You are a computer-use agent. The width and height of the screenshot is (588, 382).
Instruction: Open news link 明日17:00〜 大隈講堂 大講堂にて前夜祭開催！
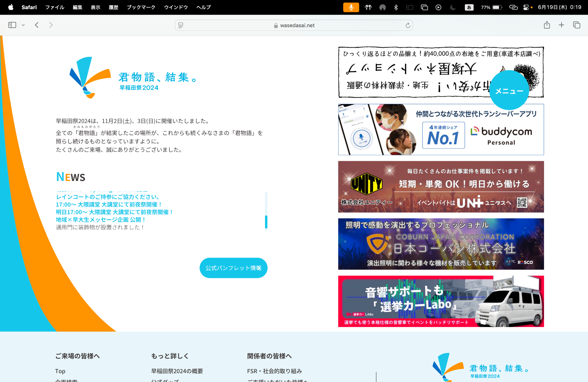[x=115, y=212]
